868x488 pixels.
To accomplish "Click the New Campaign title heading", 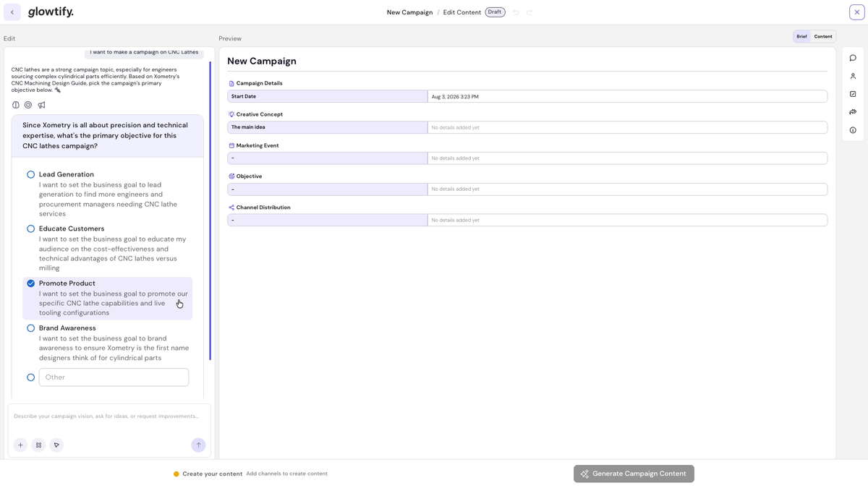I will tap(262, 61).
